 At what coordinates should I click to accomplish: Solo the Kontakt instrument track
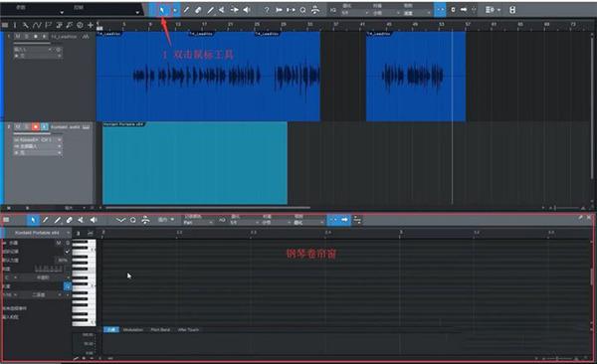click(x=27, y=126)
